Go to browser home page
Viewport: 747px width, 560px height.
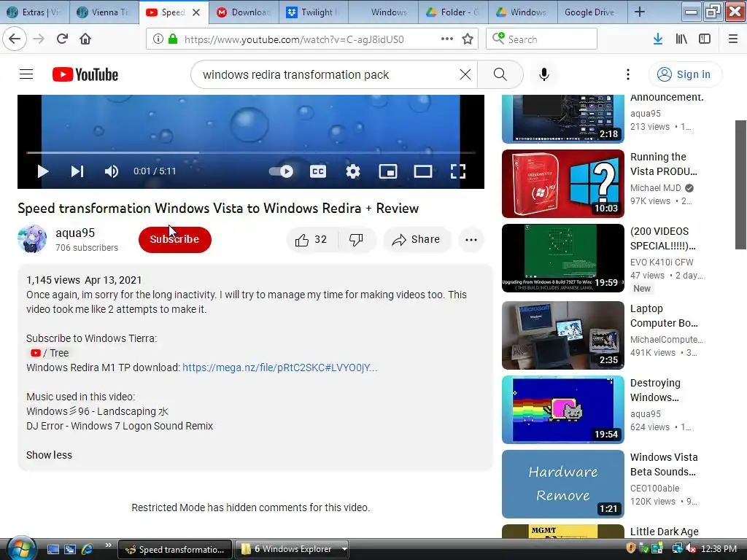coord(85,39)
